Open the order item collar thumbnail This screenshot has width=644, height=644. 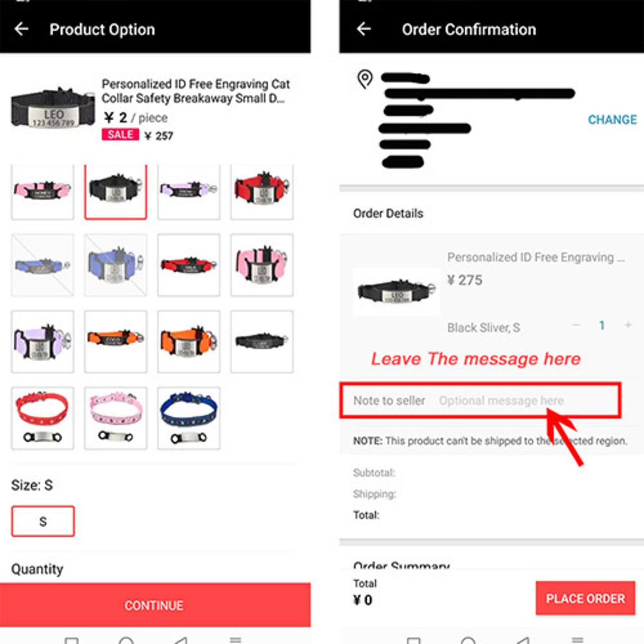396,292
